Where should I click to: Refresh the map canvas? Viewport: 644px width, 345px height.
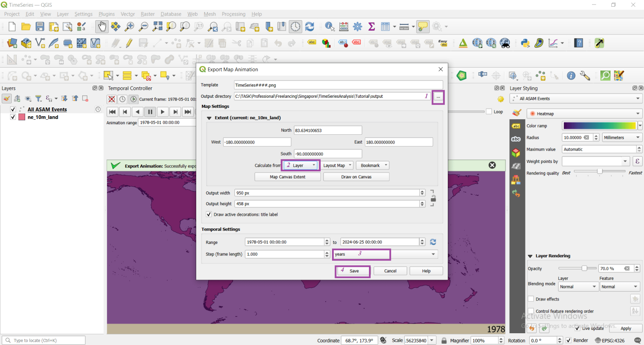[x=309, y=26]
